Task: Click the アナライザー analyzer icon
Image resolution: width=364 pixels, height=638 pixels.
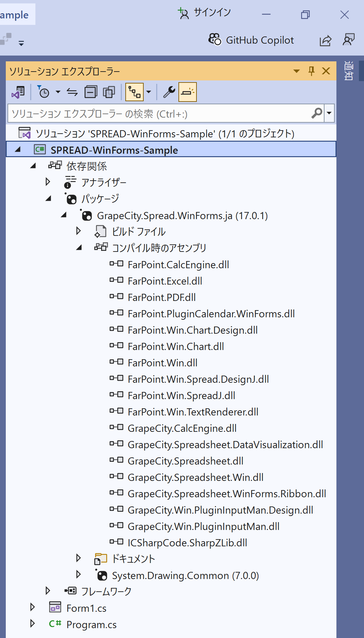Action: [x=70, y=182]
